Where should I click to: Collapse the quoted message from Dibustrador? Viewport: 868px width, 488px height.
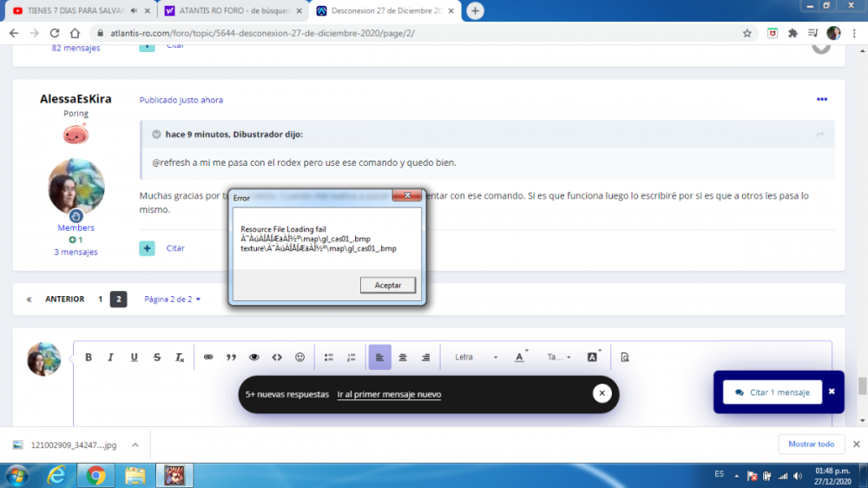tap(156, 135)
